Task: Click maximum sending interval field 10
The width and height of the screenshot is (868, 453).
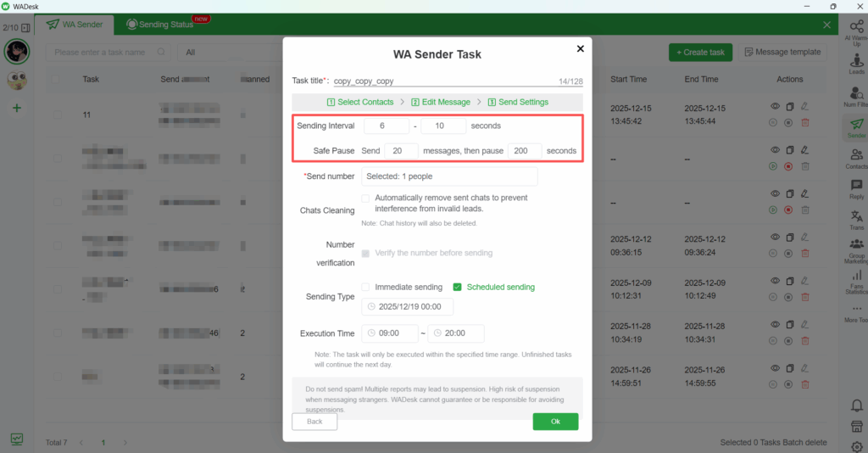Action: coord(442,126)
